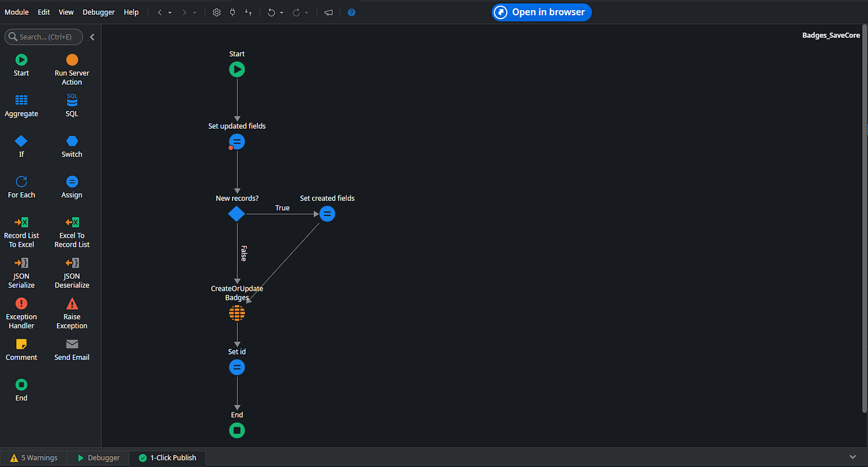Pick the Comment tool
868x467 pixels.
click(x=21, y=349)
